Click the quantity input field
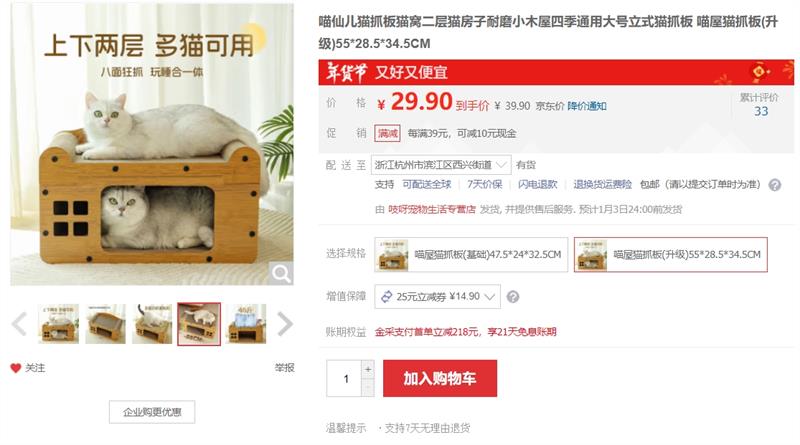The width and height of the screenshot is (800, 445). coord(344,378)
